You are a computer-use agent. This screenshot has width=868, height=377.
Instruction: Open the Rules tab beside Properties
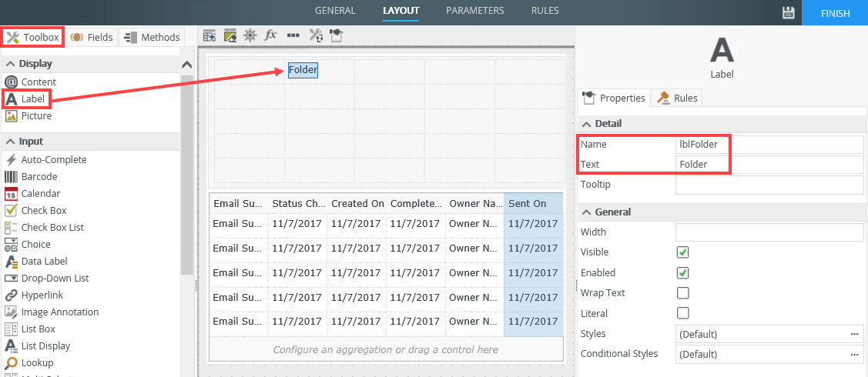(x=677, y=98)
